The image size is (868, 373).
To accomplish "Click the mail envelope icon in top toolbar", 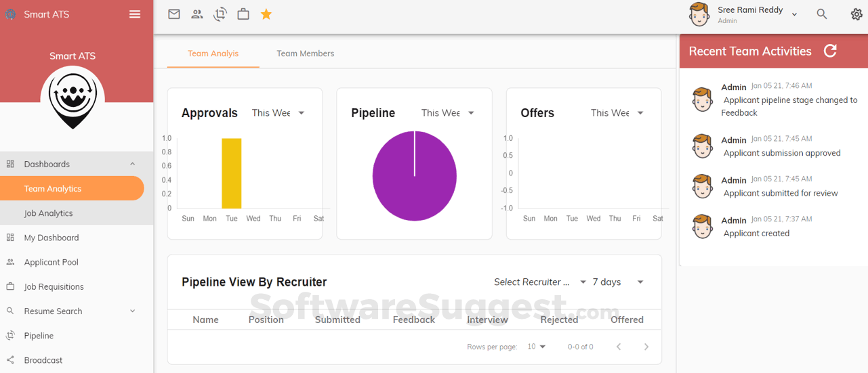I will (x=174, y=14).
